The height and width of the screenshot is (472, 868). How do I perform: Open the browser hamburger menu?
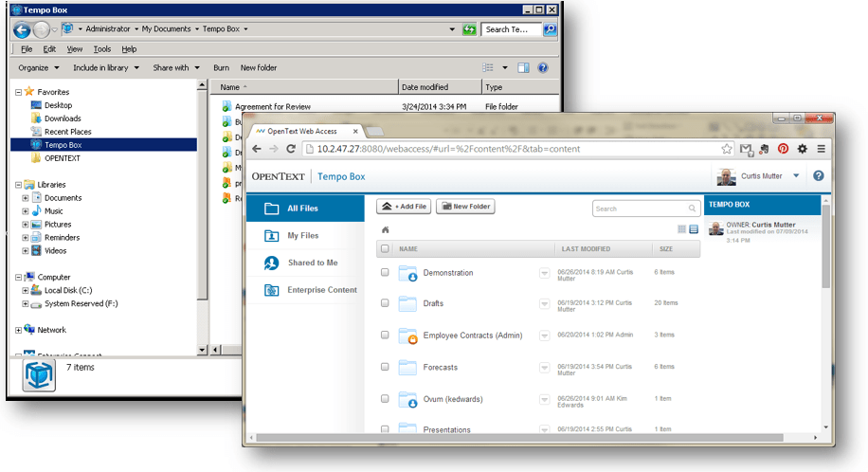tap(822, 149)
